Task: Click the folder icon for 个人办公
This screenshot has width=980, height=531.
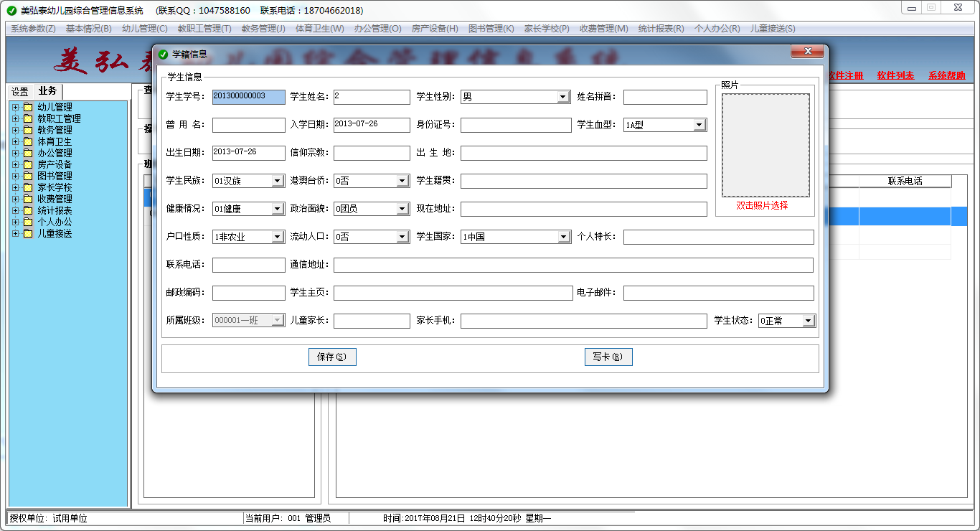Action: 28,222
